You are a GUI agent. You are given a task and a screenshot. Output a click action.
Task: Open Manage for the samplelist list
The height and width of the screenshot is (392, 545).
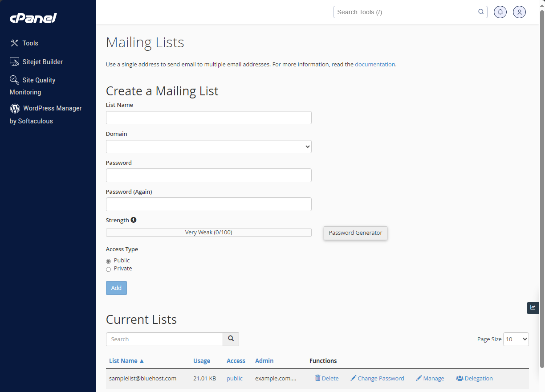[x=430, y=378]
